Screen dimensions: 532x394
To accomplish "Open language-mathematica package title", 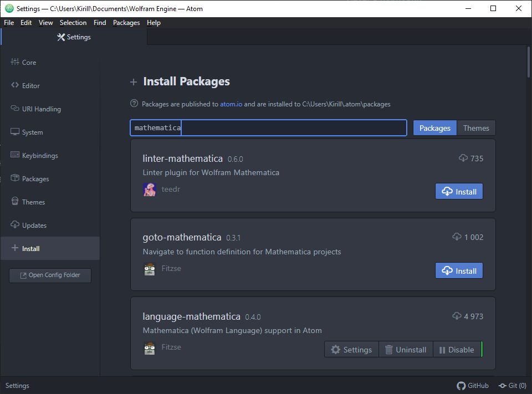I will click(x=191, y=316).
